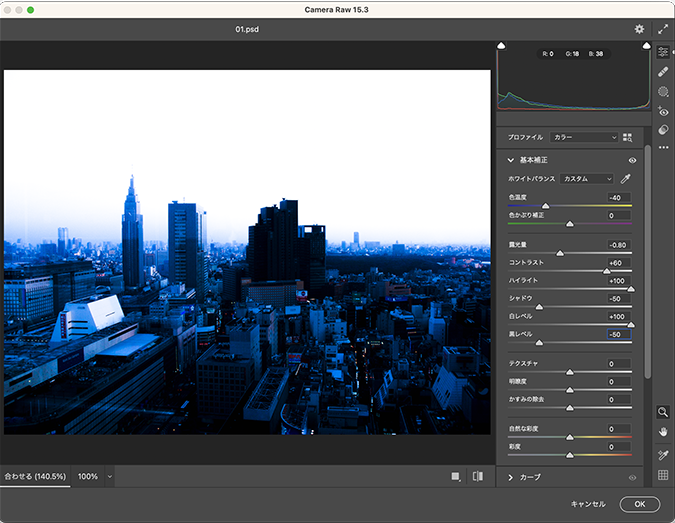675x523 pixels.
Task: Pick the white balance eyedropper
Action: [626, 179]
